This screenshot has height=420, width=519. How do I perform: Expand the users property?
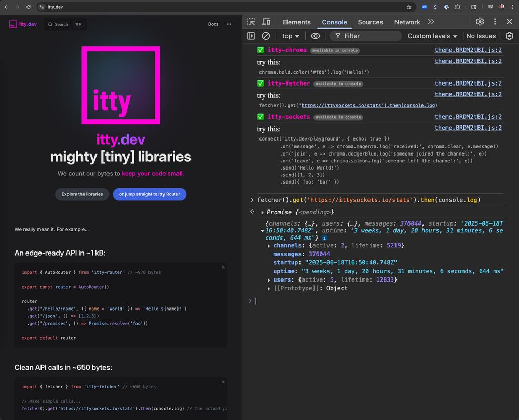[x=269, y=280]
